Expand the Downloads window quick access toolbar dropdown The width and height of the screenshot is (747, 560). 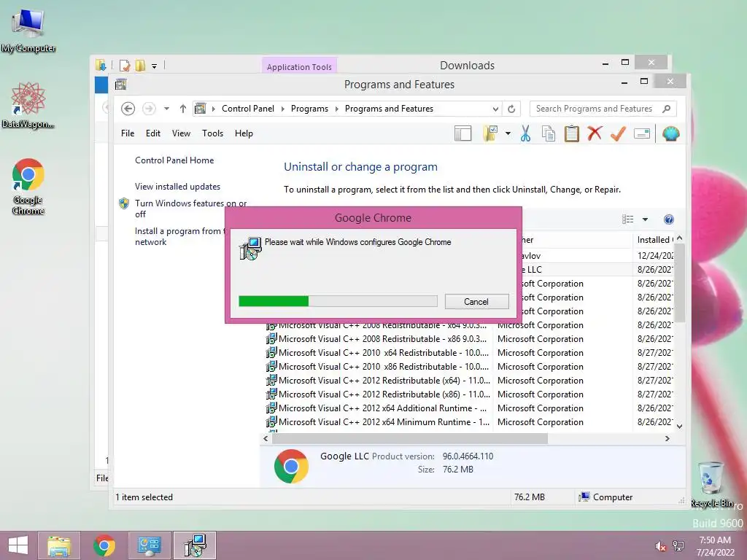pyautogui.click(x=155, y=66)
